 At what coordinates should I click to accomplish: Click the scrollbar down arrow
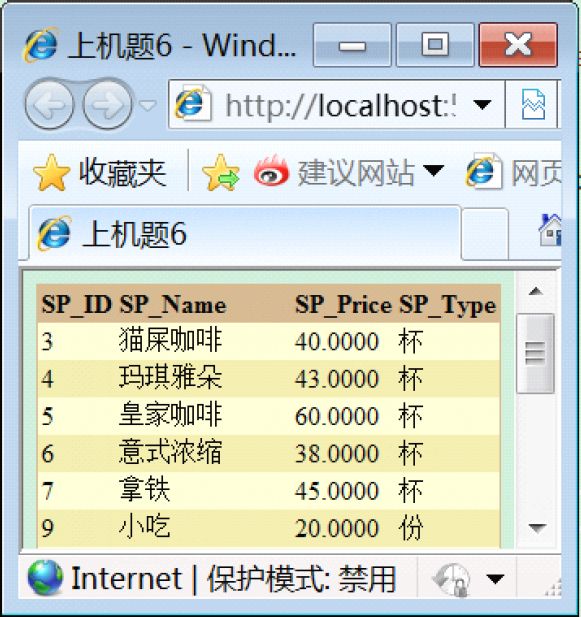[x=536, y=527]
